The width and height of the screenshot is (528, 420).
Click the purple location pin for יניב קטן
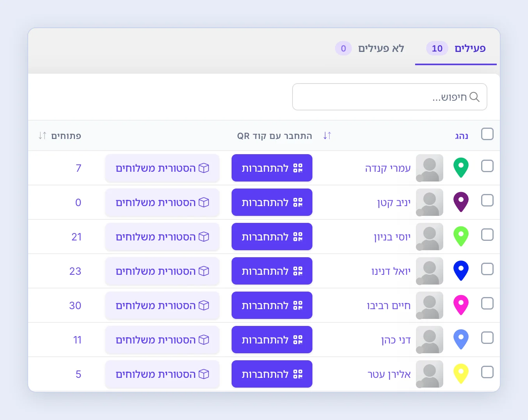pyautogui.click(x=461, y=202)
